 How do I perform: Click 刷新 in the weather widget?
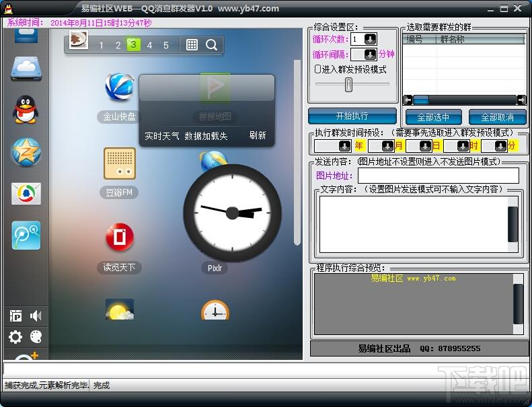coord(258,136)
